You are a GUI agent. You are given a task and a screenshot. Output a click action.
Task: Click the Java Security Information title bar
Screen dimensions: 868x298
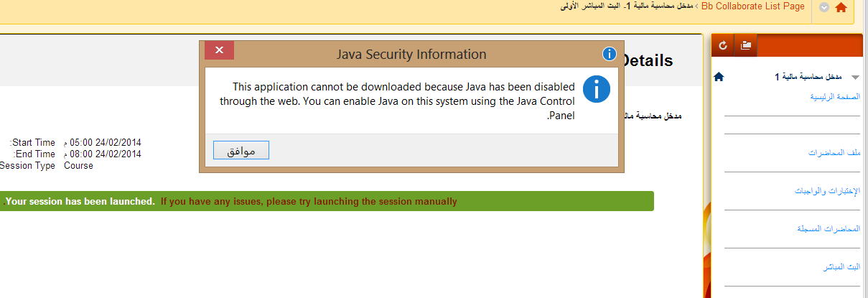pos(411,54)
